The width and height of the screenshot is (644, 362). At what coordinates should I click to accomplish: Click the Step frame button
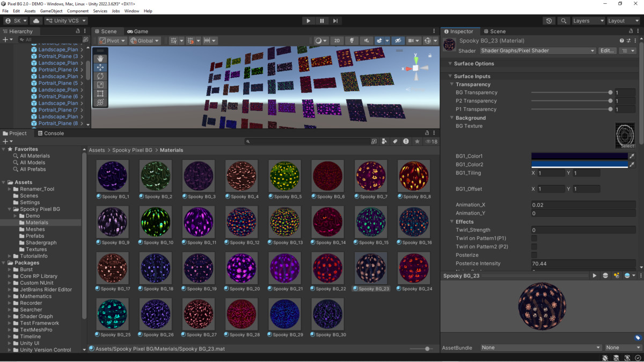[335, 21]
